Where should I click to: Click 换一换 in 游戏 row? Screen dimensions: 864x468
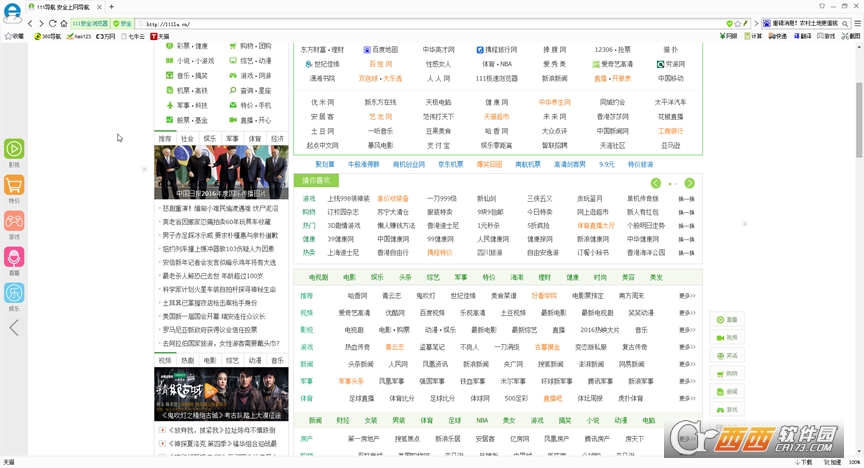[687, 198]
